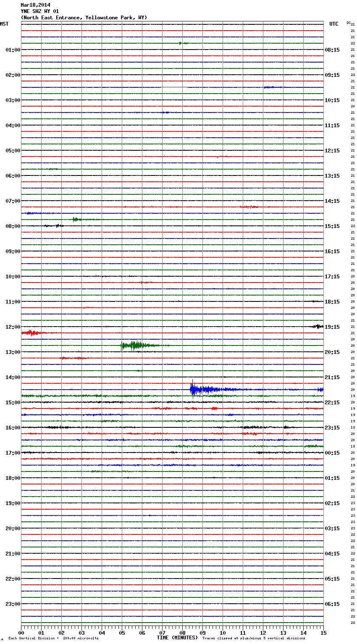Click minute 12 on the bottom axis
Screen dimensions: 357x644
coord(263,633)
